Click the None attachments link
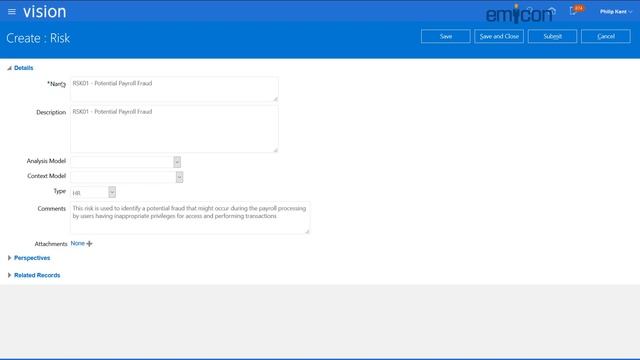 pos(78,243)
